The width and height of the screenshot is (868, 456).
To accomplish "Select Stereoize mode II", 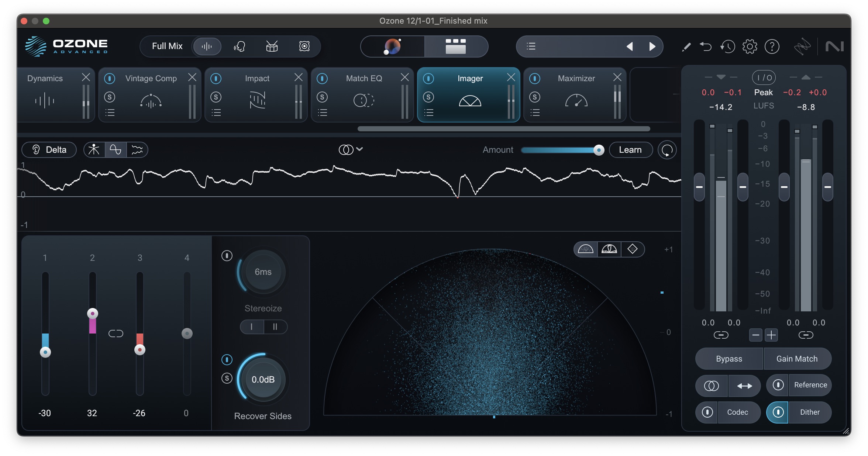I will pos(275,327).
